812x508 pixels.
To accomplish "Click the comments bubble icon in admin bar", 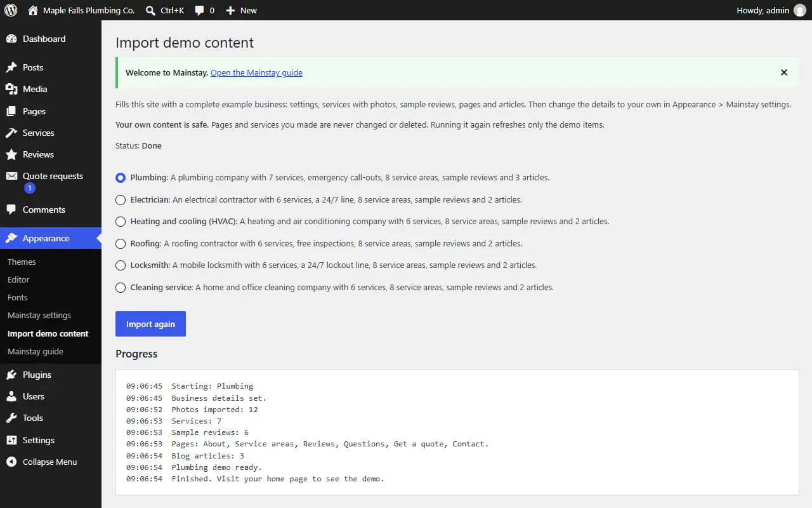I will [x=200, y=11].
